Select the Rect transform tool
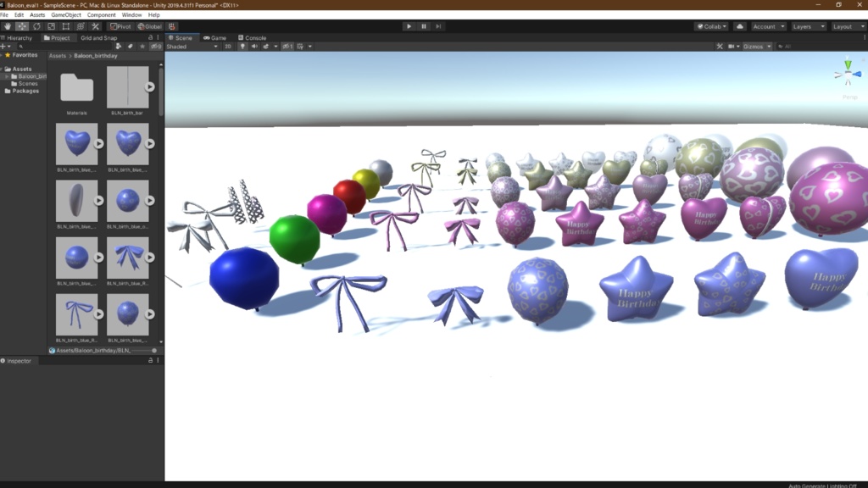 (66, 26)
